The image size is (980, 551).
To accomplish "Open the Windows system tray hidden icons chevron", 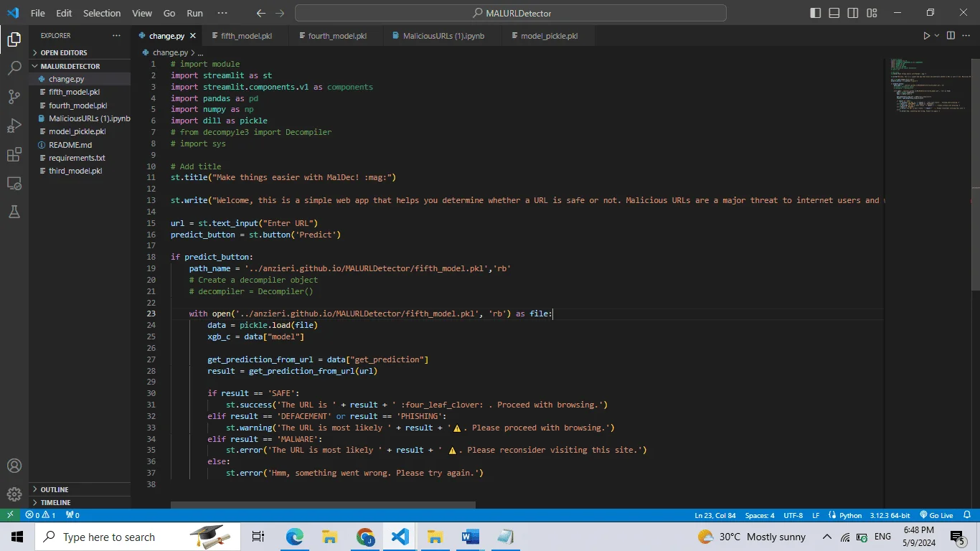I will pos(826,537).
